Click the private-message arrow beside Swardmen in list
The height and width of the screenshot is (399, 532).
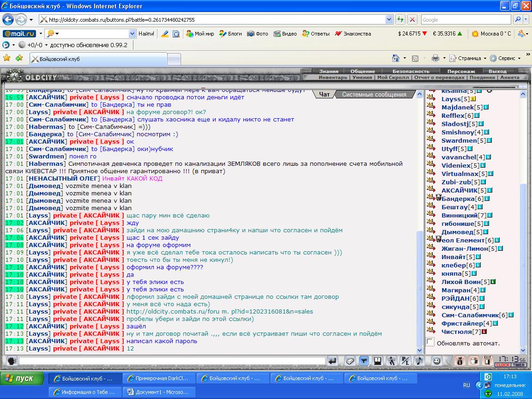tap(431, 139)
